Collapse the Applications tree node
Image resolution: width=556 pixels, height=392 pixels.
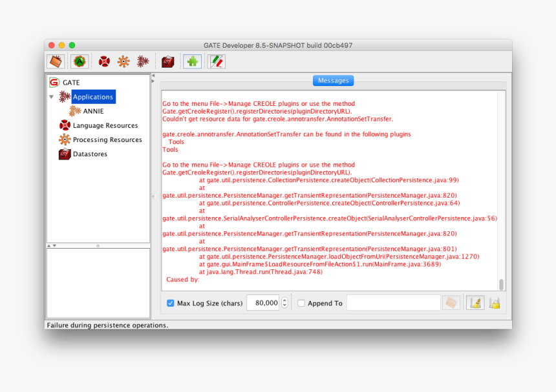coord(52,96)
